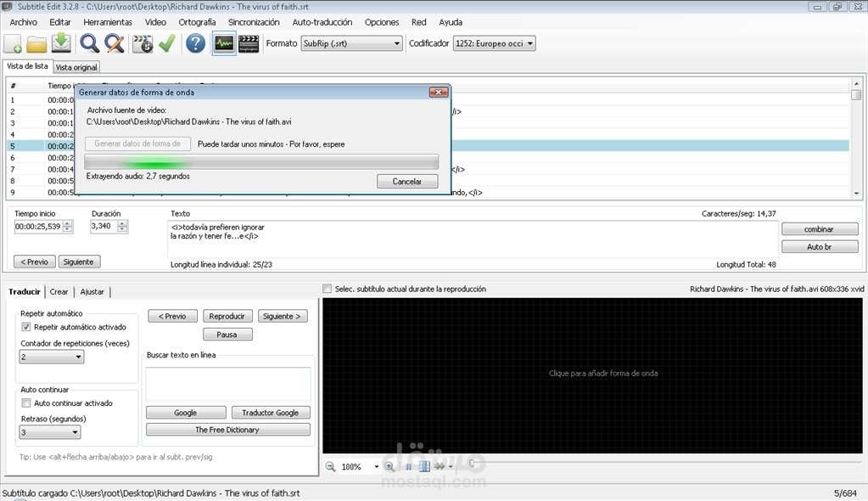868x501 pixels.
Task: Click '< Previo' button in Traducir panel
Action: click(173, 316)
